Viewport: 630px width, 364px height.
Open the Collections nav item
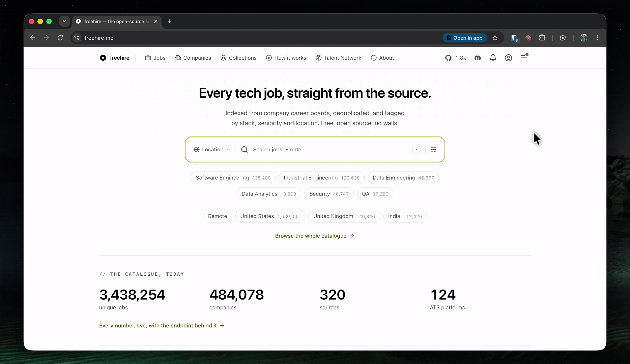pos(238,58)
